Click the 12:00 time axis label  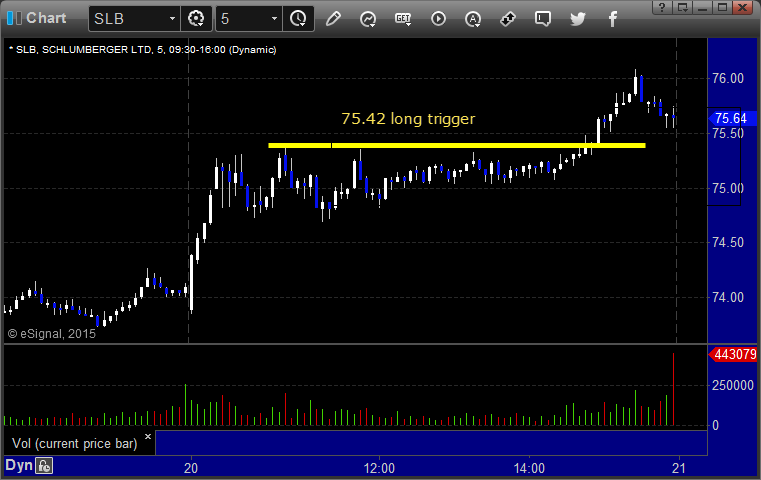pos(379,468)
